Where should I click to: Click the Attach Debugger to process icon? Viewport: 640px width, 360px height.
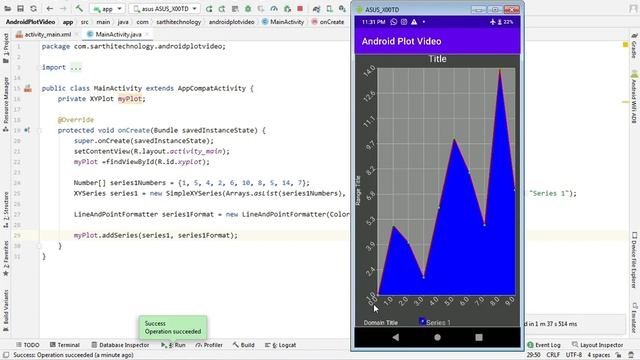pyautogui.click(x=287, y=9)
